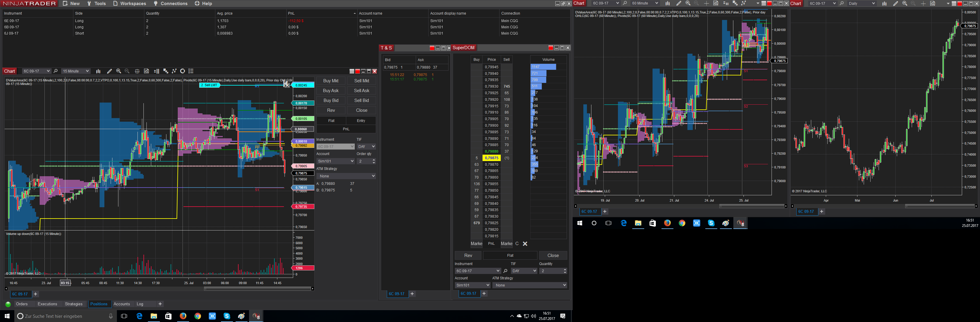The width and height of the screenshot is (980, 322).
Task: Open SuperDOM Instrument 6C 09-17 dropdown
Action: (477, 271)
